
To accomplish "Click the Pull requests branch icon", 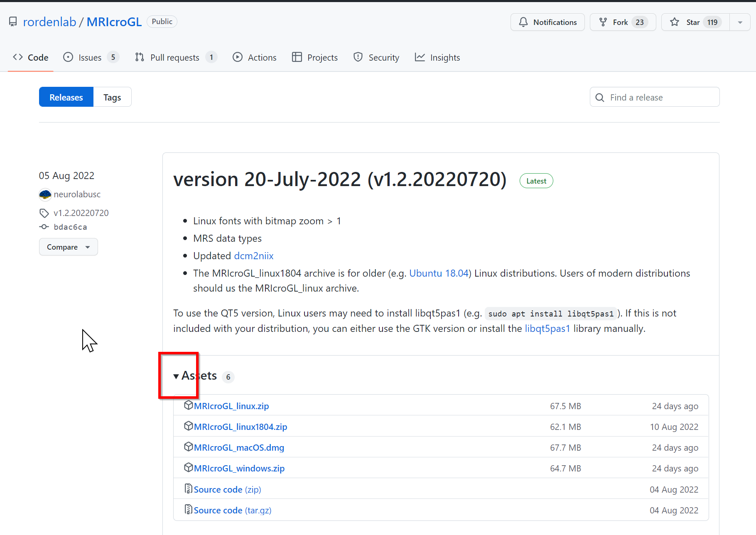I will [140, 57].
